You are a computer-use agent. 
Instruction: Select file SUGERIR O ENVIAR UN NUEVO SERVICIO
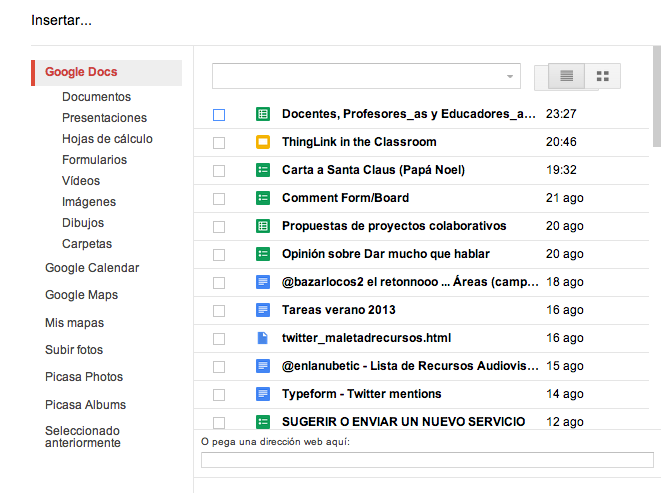pyautogui.click(x=404, y=422)
